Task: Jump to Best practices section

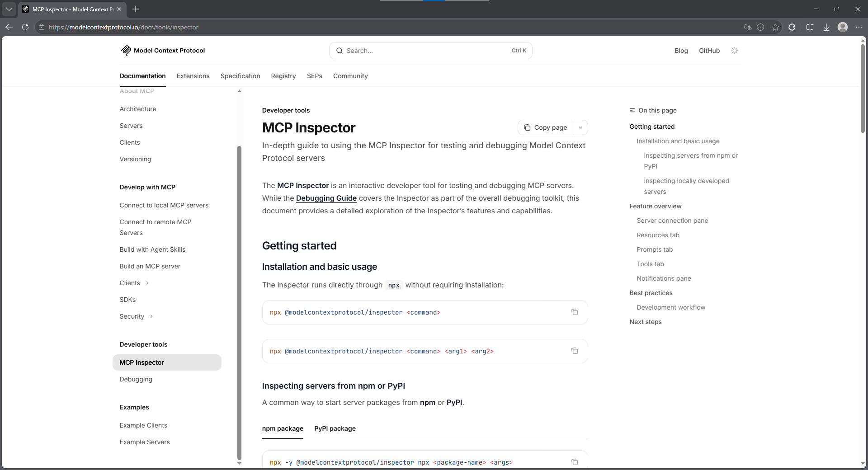Action: click(x=651, y=293)
